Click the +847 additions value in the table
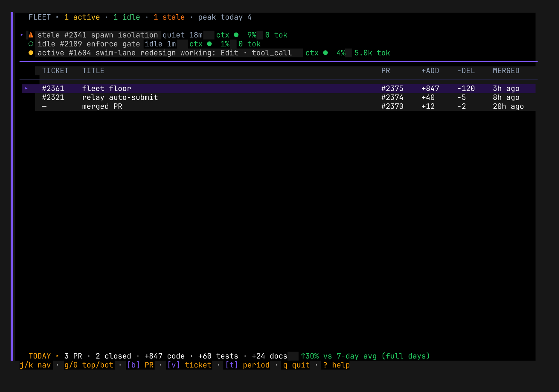The height and width of the screenshot is (392, 559). (430, 89)
